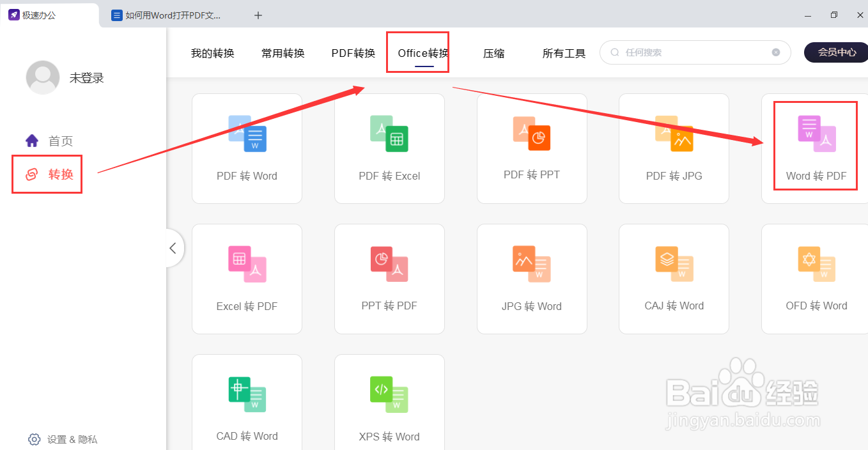868x450 pixels.
Task: Click the 首页 home icon in sidebar
Action: coord(32,141)
